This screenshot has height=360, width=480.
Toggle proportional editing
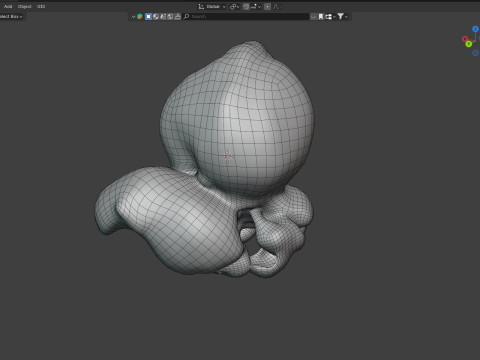tap(267, 7)
